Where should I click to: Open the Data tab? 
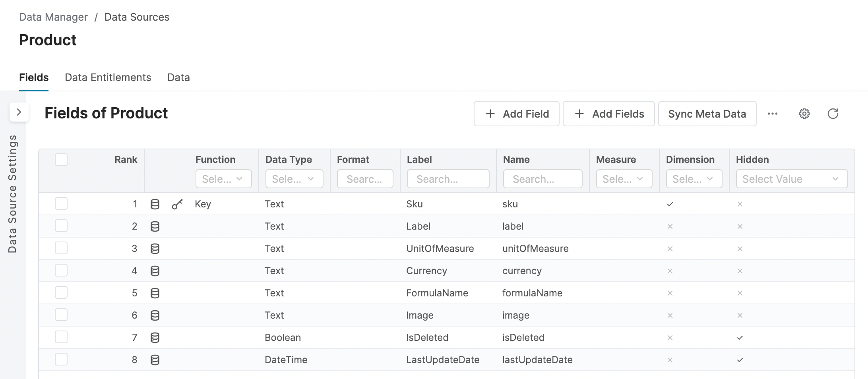[x=178, y=77]
